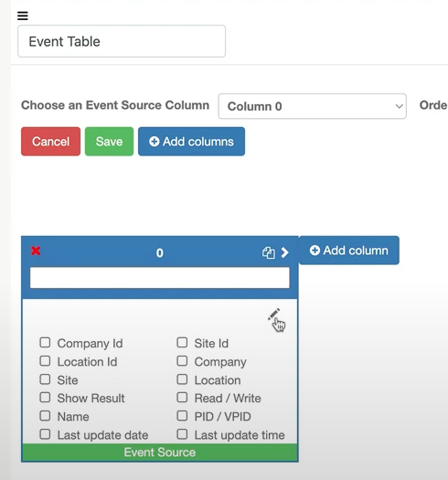The height and width of the screenshot is (480, 448).
Task: Select the PID / VPID checkbox
Action: pos(182,416)
